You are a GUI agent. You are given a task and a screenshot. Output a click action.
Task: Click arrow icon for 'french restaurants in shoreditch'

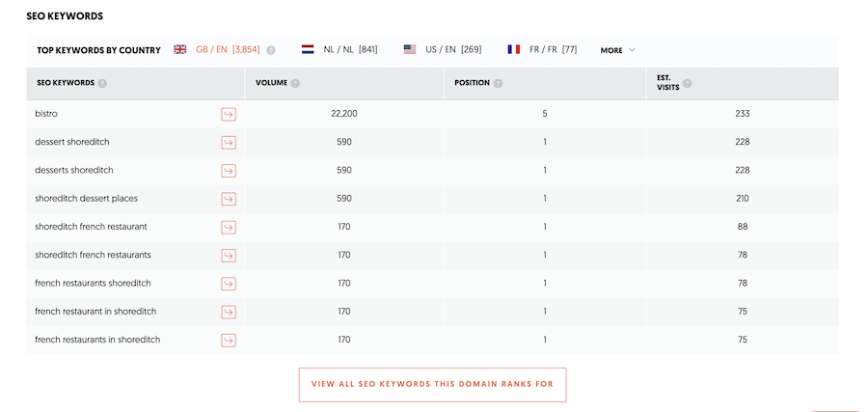[229, 340]
